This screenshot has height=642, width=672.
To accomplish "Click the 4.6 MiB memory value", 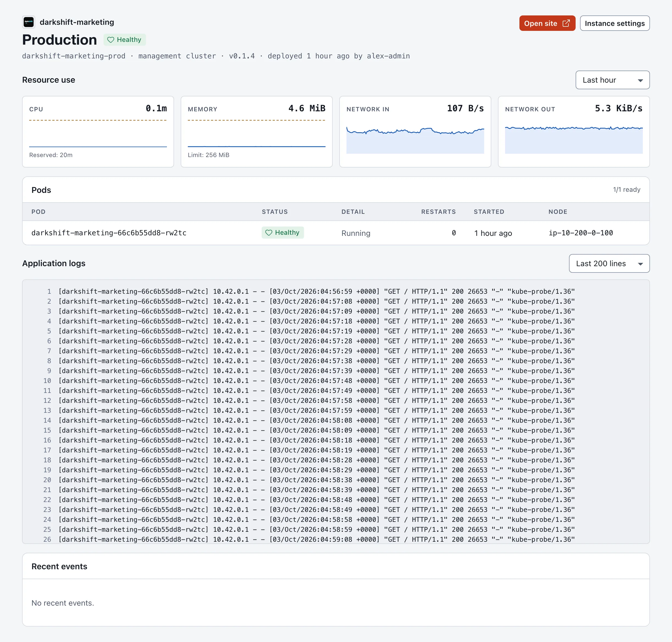I will [307, 109].
